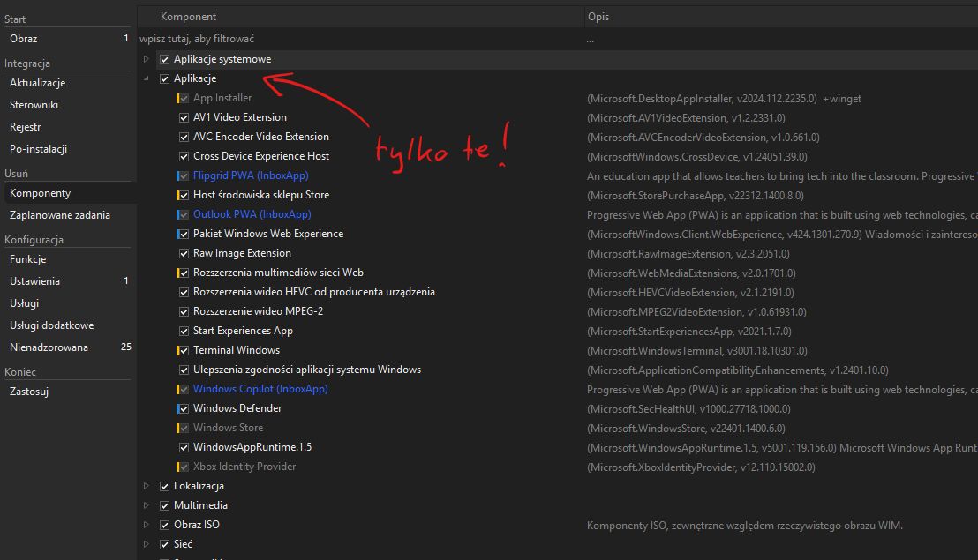Screen dimensions: 978x560
Task: Sort by the Komponent column header
Action: pyautogui.click(x=188, y=17)
